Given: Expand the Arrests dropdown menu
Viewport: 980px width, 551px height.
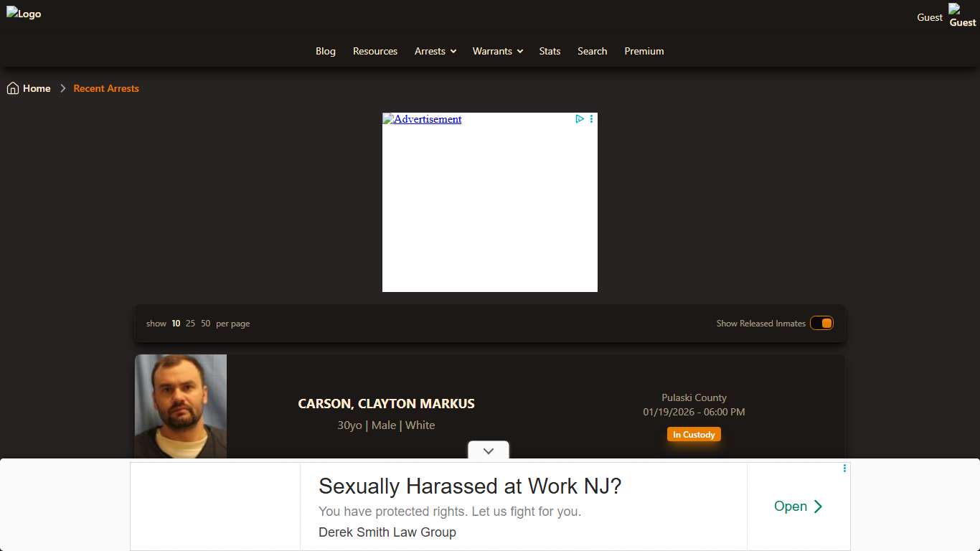Looking at the screenshot, I should [x=435, y=51].
